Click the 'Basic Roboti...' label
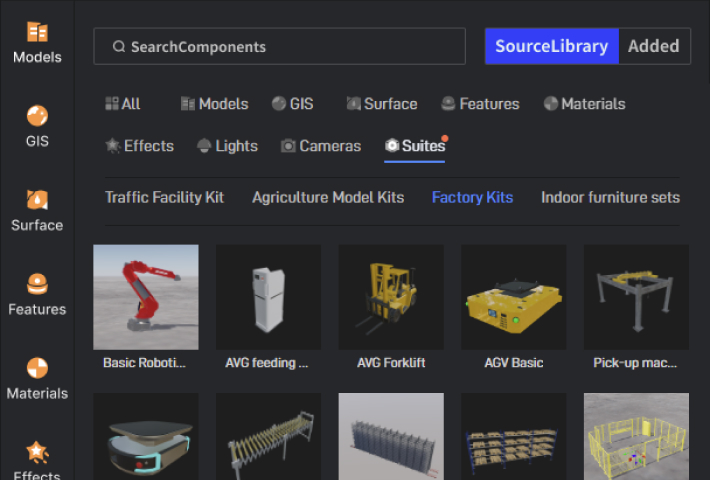710x480 pixels. (144, 363)
